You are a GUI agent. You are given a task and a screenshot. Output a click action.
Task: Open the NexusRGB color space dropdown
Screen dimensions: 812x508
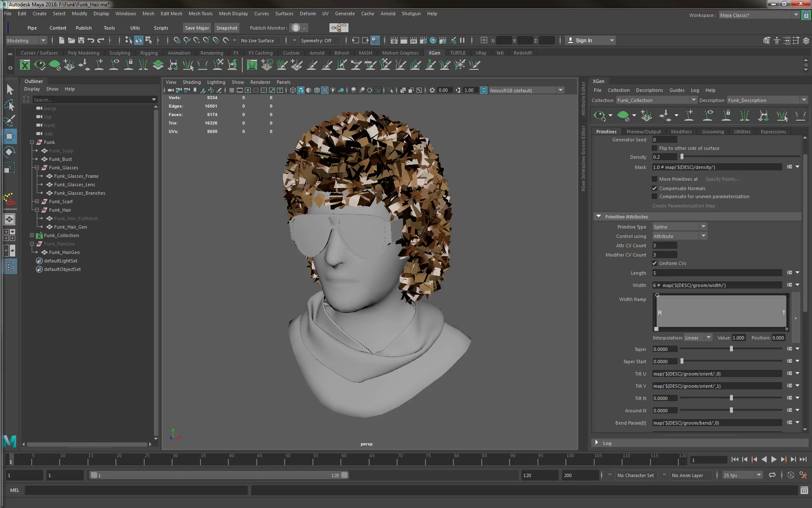coord(526,90)
